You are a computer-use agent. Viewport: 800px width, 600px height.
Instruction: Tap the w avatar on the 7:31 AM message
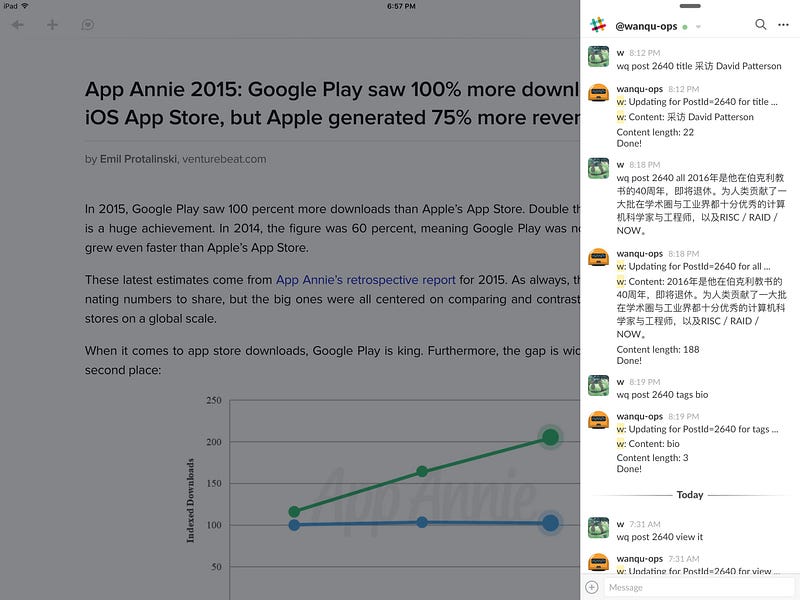[x=598, y=528]
